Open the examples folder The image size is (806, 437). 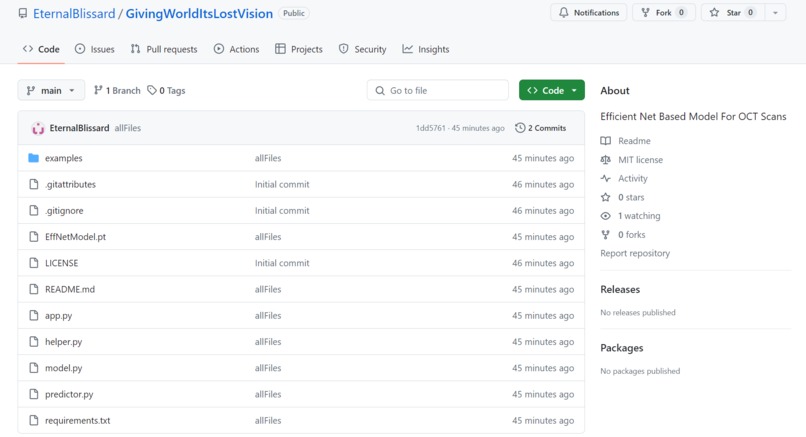point(64,158)
